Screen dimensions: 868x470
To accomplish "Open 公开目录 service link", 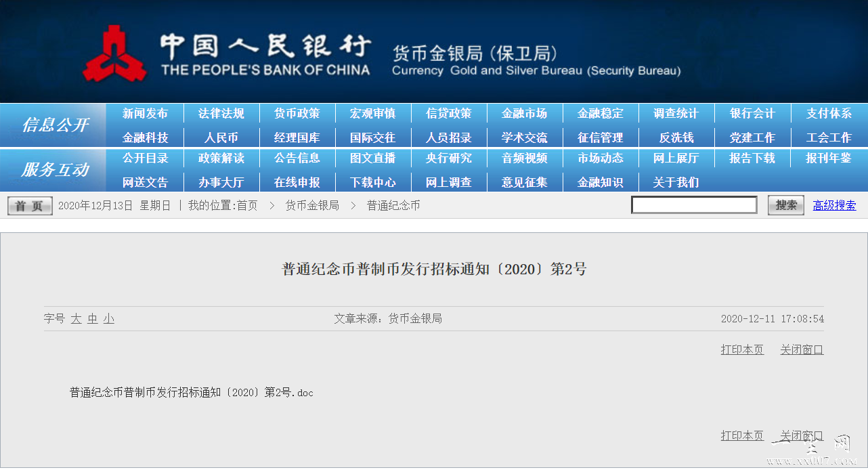I will tap(145, 158).
